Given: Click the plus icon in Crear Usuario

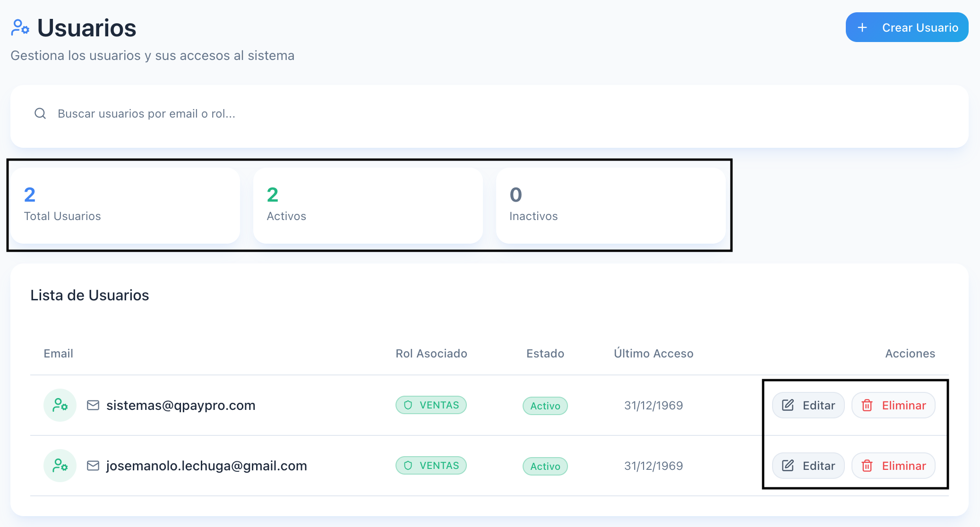Looking at the screenshot, I should (x=862, y=27).
